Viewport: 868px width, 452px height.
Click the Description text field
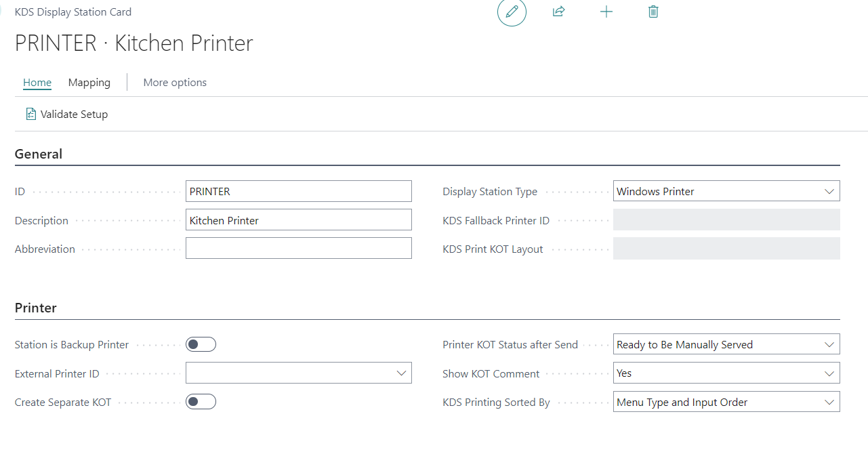298,220
